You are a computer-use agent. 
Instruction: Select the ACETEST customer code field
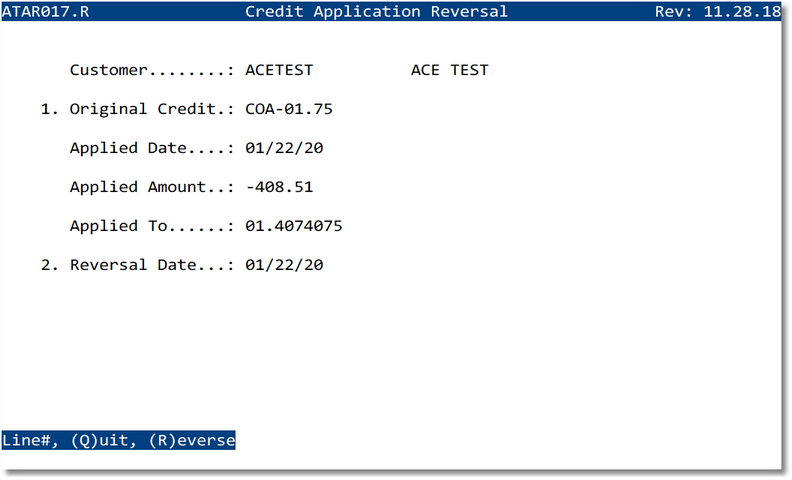[279, 70]
